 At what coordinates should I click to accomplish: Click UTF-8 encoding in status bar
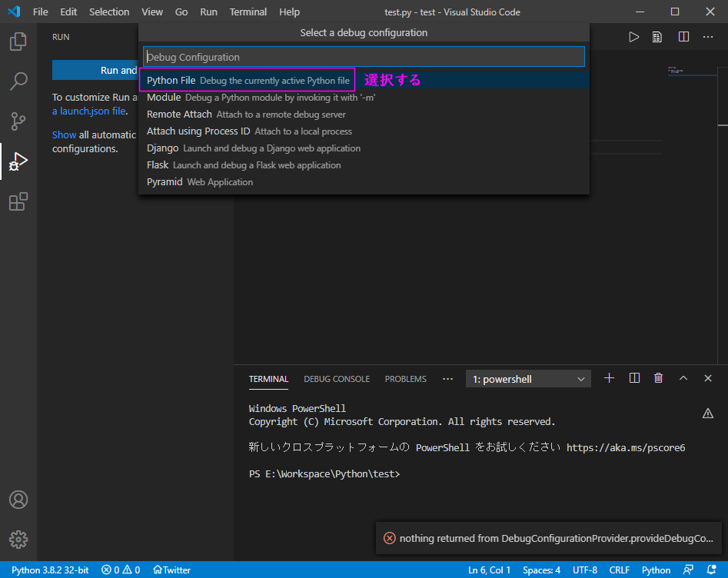point(584,570)
